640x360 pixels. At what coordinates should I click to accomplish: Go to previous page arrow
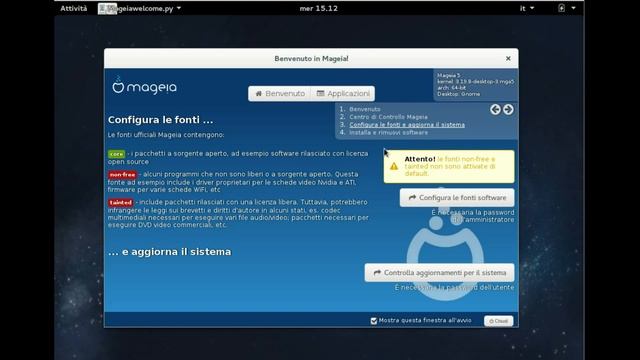495,109
